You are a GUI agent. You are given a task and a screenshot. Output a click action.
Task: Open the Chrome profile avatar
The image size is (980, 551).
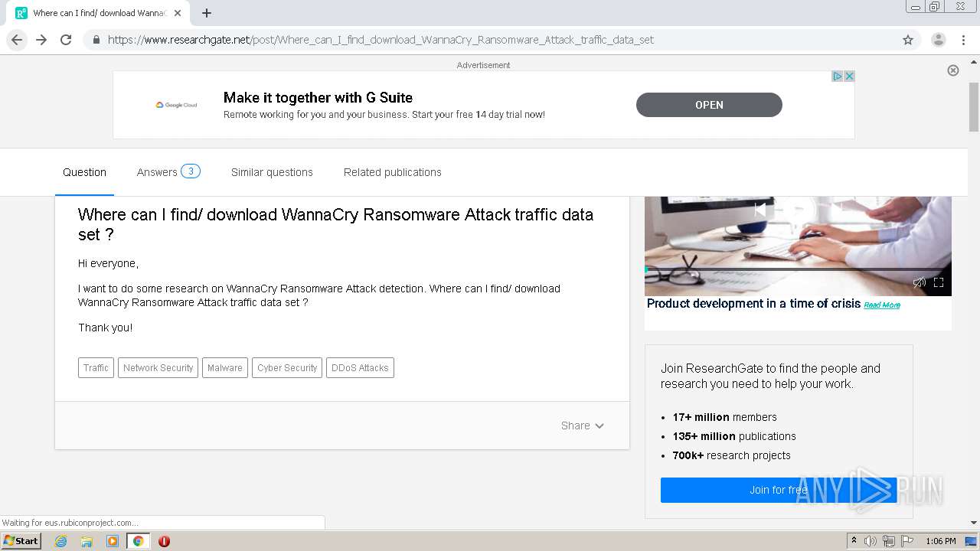[x=938, y=40]
